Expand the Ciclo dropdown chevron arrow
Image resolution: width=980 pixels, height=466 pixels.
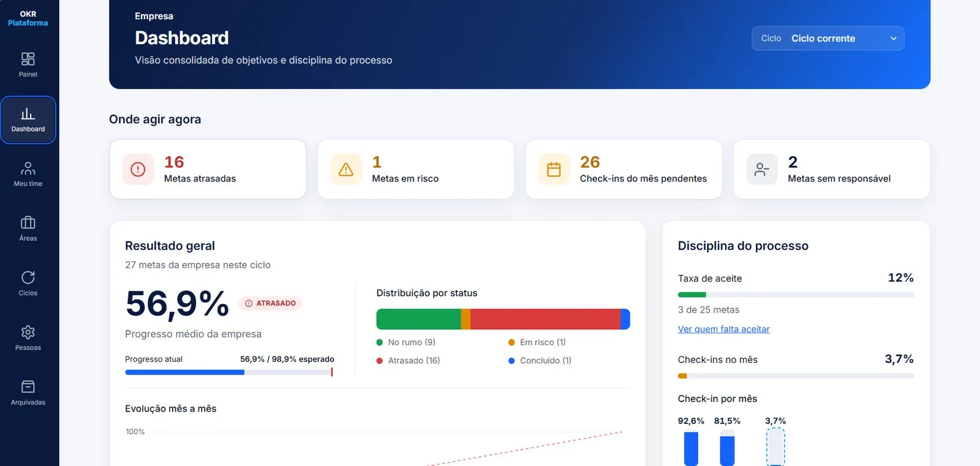[x=893, y=39]
